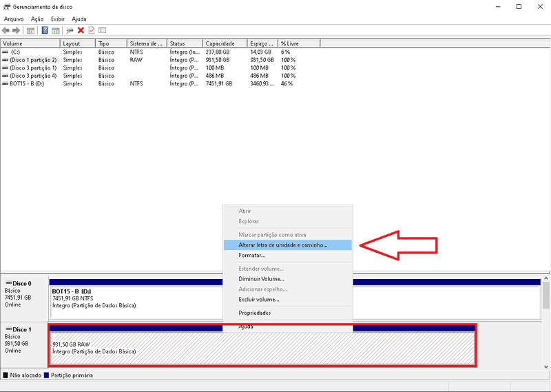Maximize the Gerenciamento de disco window
This screenshot has width=551, height=392.
[519, 7]
